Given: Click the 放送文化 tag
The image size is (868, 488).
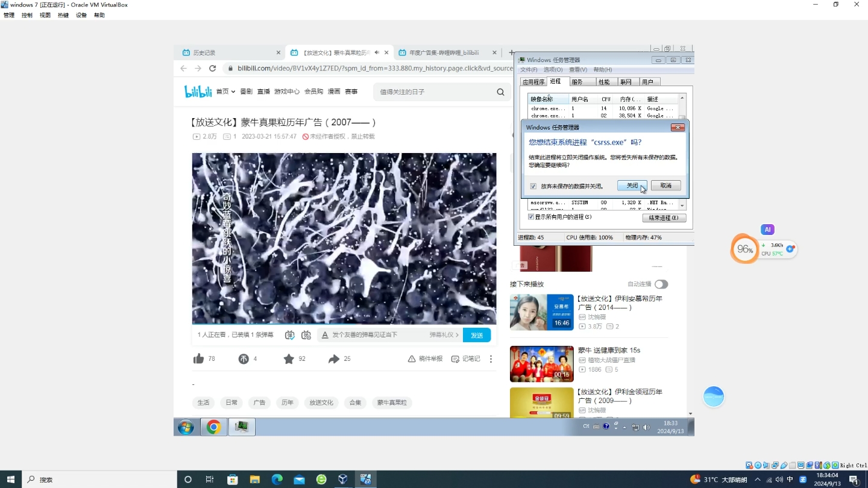Looking at the screenshot, I should point(321,402).
